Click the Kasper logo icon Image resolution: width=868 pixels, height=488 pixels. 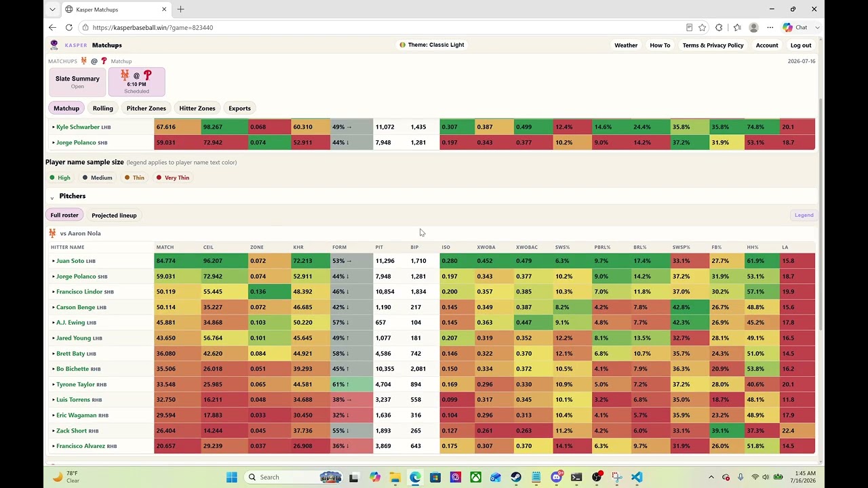(54, 45)
